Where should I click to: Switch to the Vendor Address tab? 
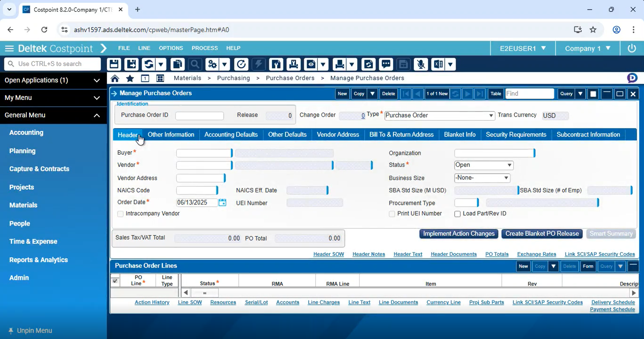[x=338, y=134]
